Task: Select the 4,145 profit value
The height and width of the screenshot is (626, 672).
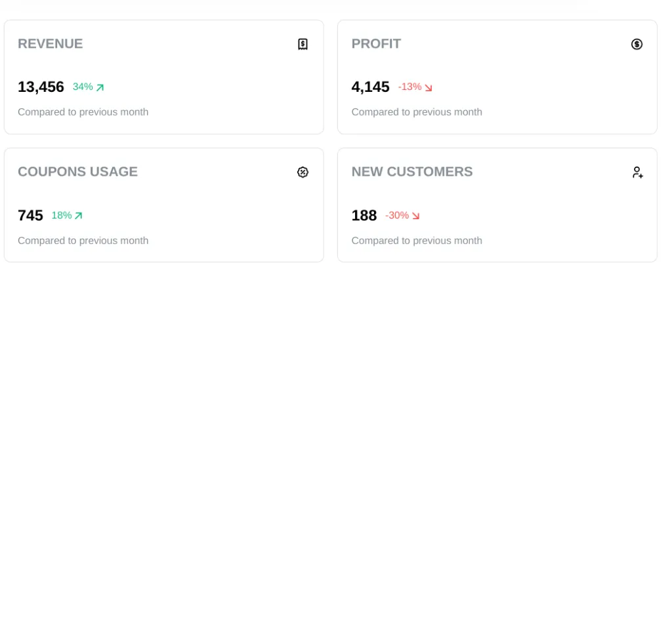Action: pyautogui.click(x=370, y=87)
